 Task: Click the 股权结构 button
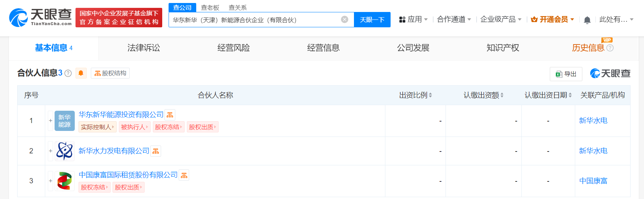click(x=110, y=73)
